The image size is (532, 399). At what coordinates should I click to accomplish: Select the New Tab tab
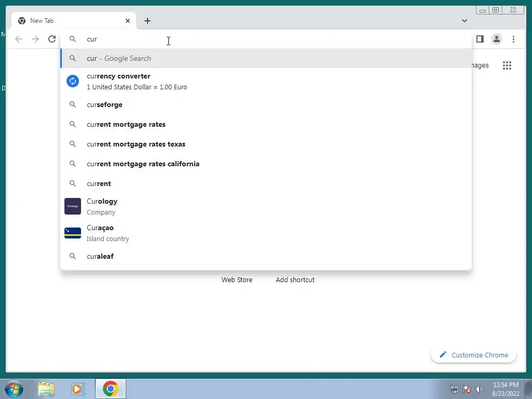(x=74, y=21)
